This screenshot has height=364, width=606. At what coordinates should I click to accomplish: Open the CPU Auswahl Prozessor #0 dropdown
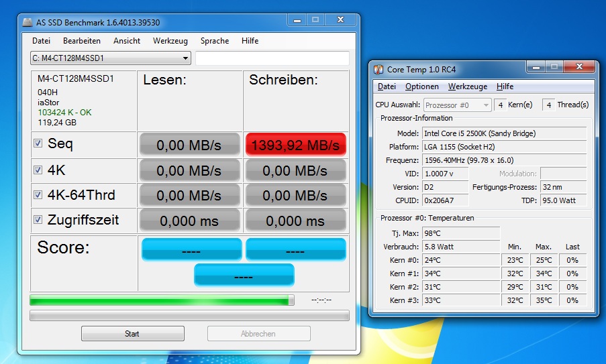tap(457, 105)
